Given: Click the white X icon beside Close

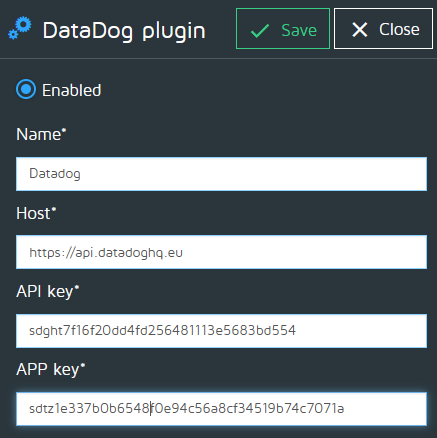Looking at the screenshot, I should pos(360,30).
